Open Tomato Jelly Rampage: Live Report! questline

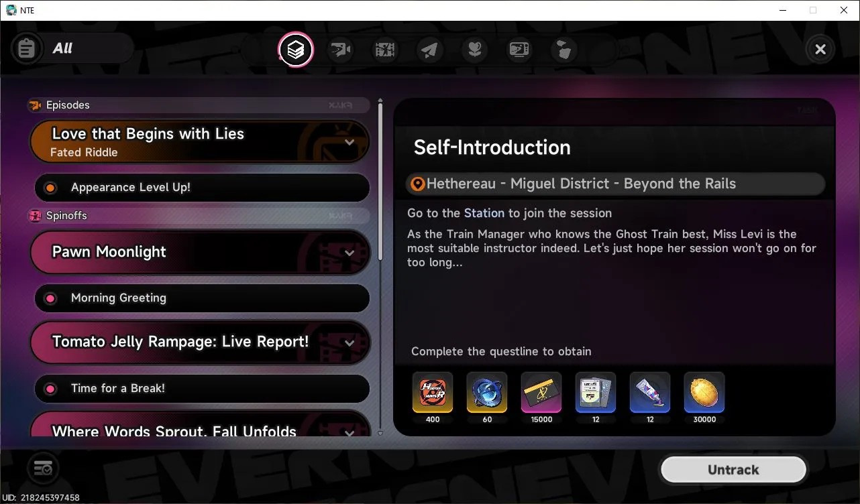(x=200, y=342)
